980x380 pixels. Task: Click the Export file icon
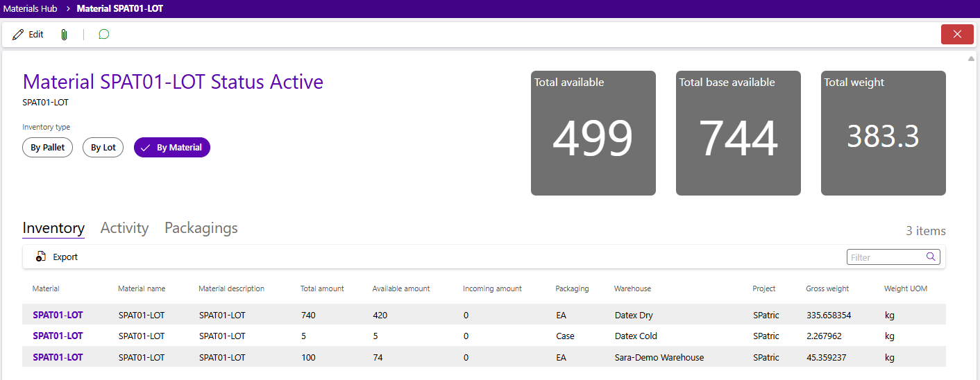[x=41, y=257]
